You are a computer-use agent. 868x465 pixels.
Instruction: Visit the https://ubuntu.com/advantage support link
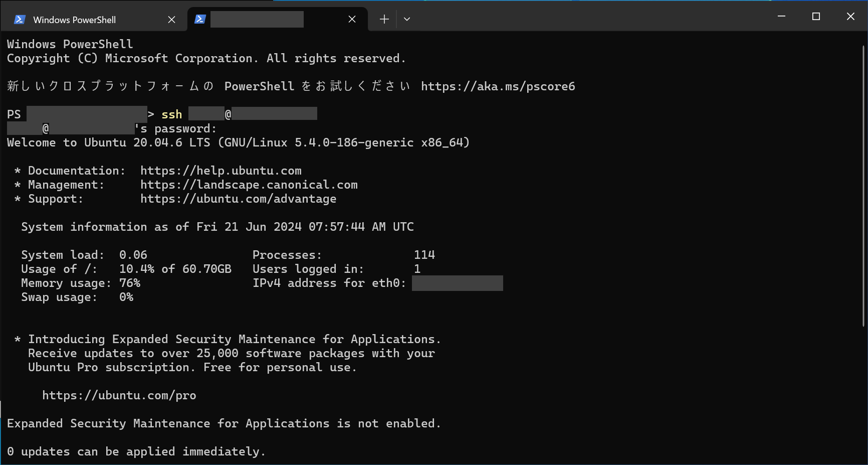coord(238,199)
